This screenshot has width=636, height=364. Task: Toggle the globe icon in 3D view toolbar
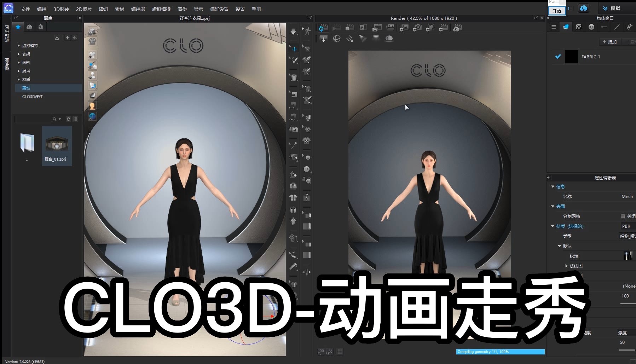pos(92,116)
